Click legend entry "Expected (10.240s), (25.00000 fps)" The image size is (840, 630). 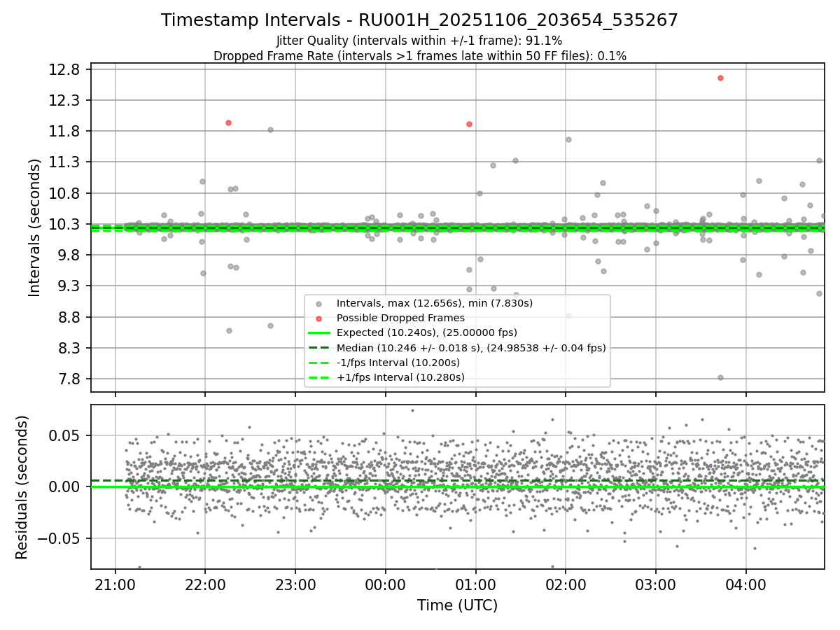coord(427,332)
